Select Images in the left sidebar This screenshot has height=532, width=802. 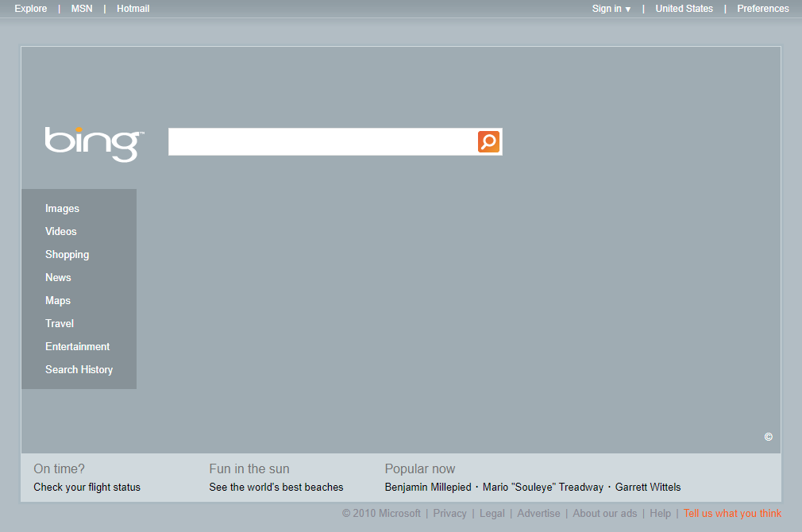click(63, 209)
